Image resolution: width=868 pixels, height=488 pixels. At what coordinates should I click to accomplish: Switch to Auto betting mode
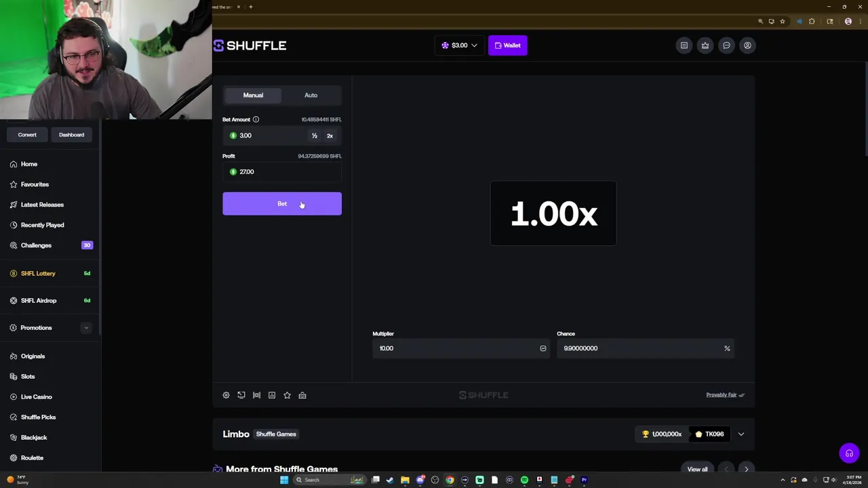click(311, 95)
